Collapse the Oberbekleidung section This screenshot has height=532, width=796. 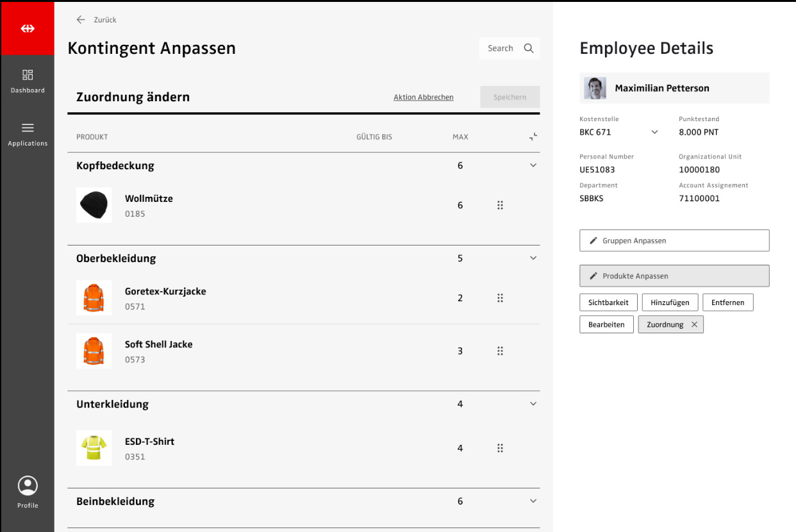[x=533, y=258]
